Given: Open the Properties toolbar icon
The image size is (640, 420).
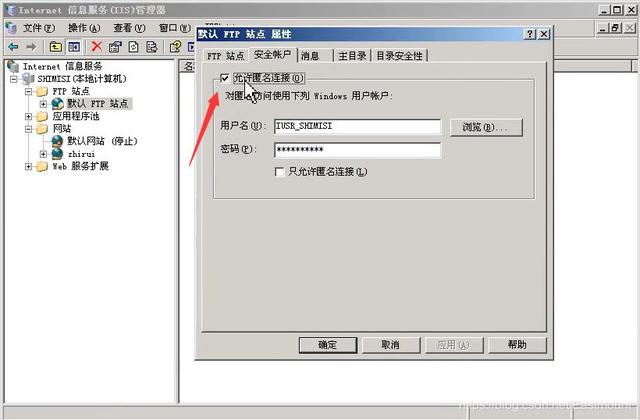Looking at the screenshot, I should point(115,47).
